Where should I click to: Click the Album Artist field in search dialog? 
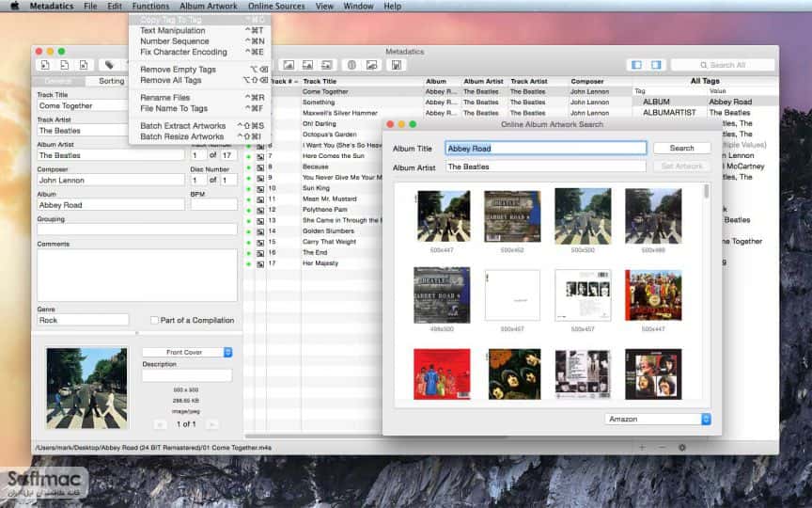pos(546,167)
